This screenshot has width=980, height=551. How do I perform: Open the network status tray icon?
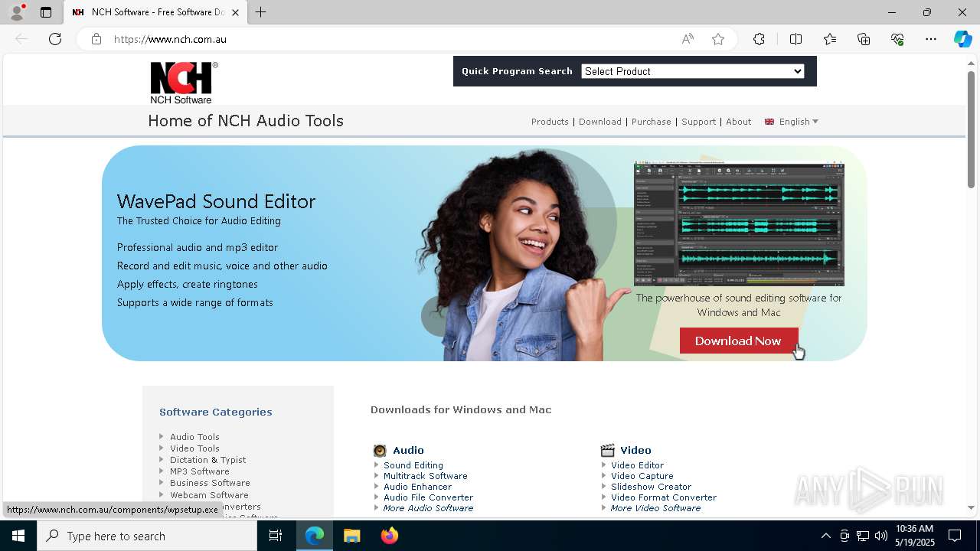point(863,536)
